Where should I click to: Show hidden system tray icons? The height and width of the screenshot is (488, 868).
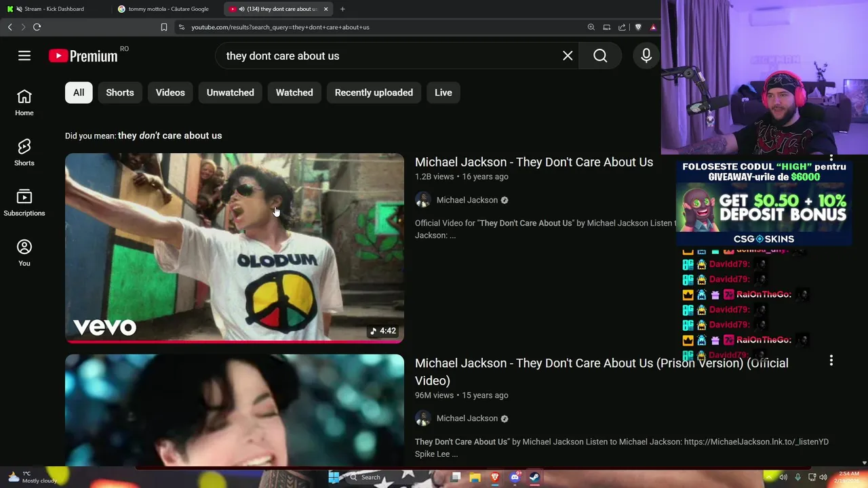769,477
